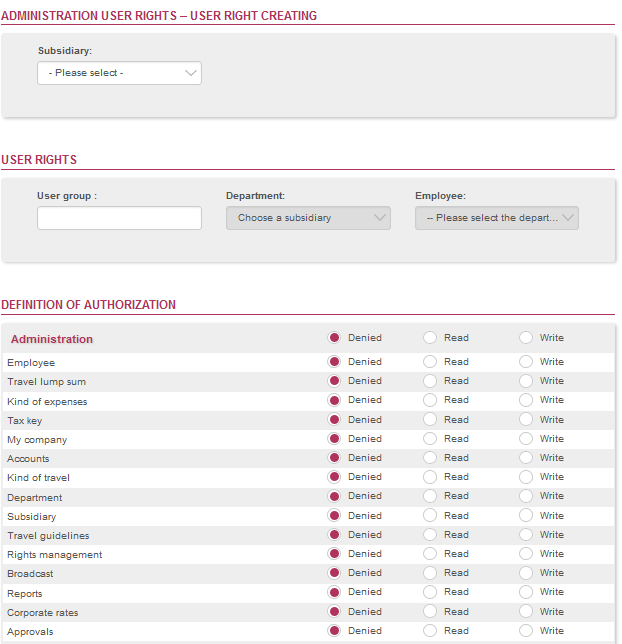Select Read for Rights management
This screenshot has width=622, height=644.
click(x=430, y=554)
